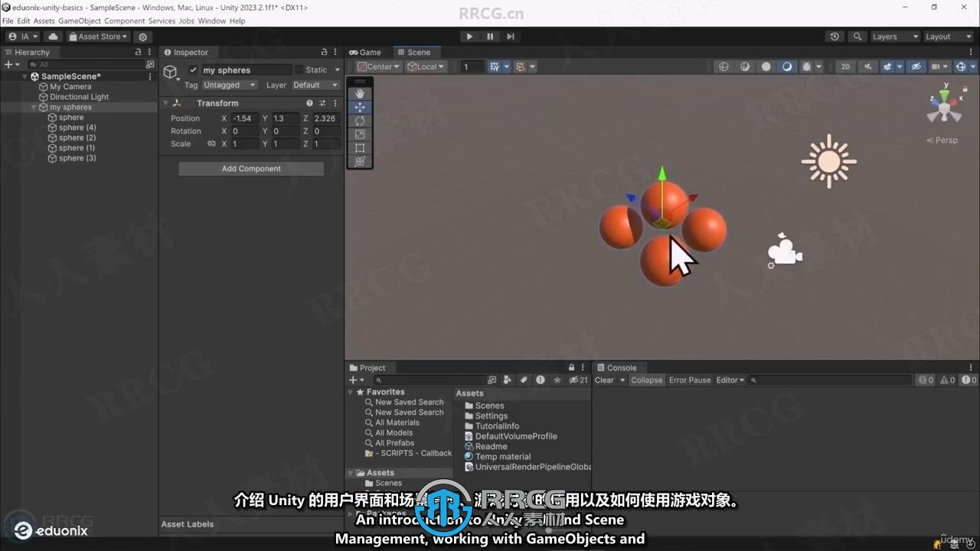Select the Hand view tool

[360, 93]
